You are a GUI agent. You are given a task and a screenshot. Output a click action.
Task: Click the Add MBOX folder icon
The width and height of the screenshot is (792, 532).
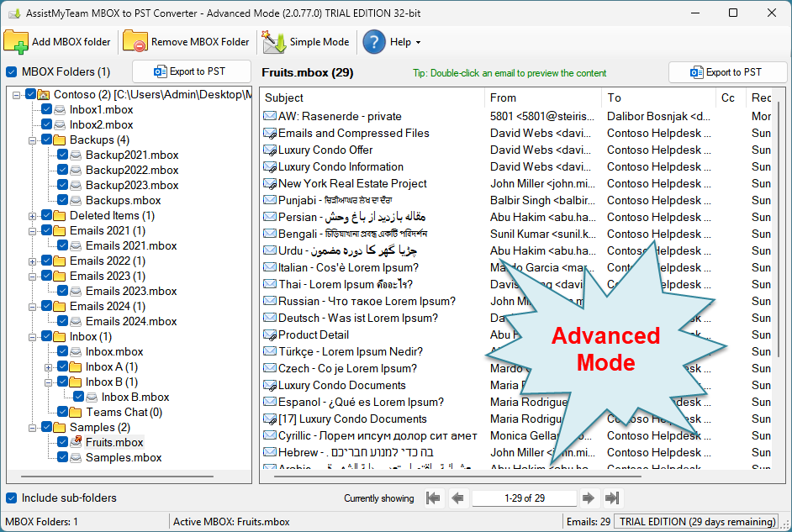click(x=17, y=42)
